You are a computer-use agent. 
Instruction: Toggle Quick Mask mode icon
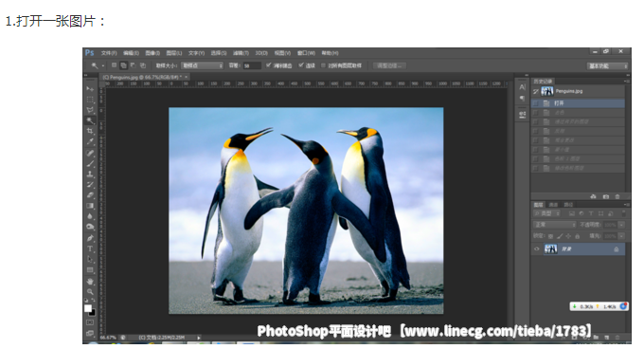90,322
